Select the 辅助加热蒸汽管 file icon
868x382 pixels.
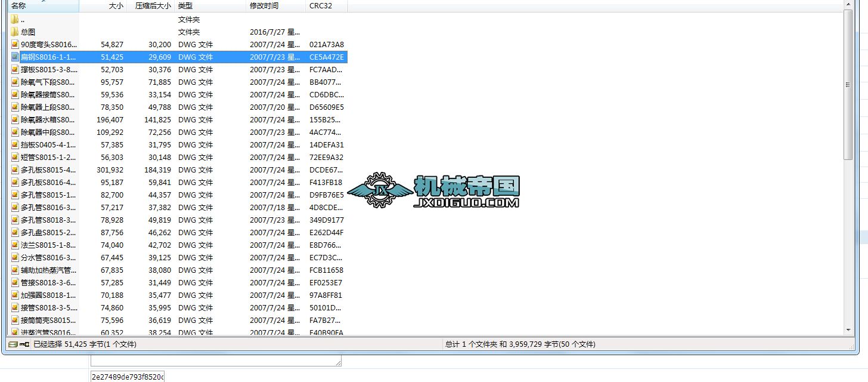pyautogui.click(x=15, y=270)
